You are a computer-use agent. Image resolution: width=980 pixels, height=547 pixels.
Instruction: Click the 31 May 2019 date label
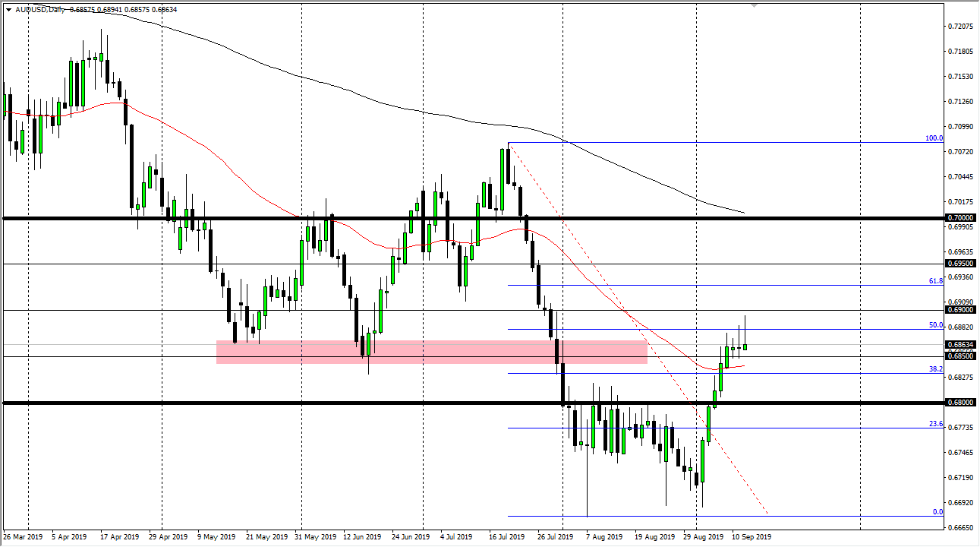pos(317,537)
